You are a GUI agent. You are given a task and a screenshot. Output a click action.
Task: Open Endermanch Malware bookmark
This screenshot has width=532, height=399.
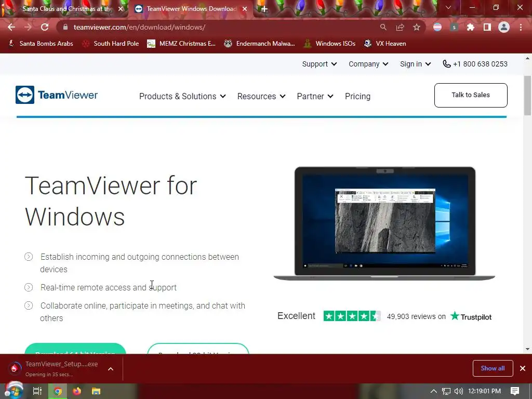pyautogui.click(x=259, y=44)
